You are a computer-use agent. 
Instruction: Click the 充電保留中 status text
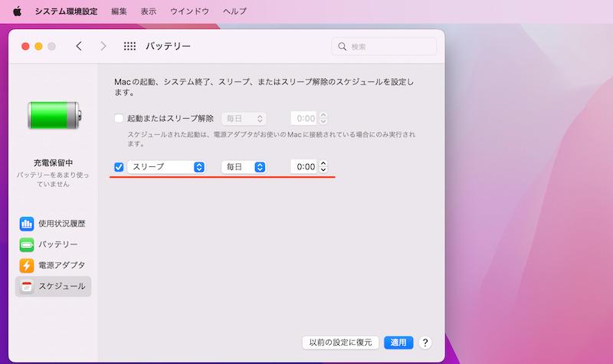click(x=53, y=162)
